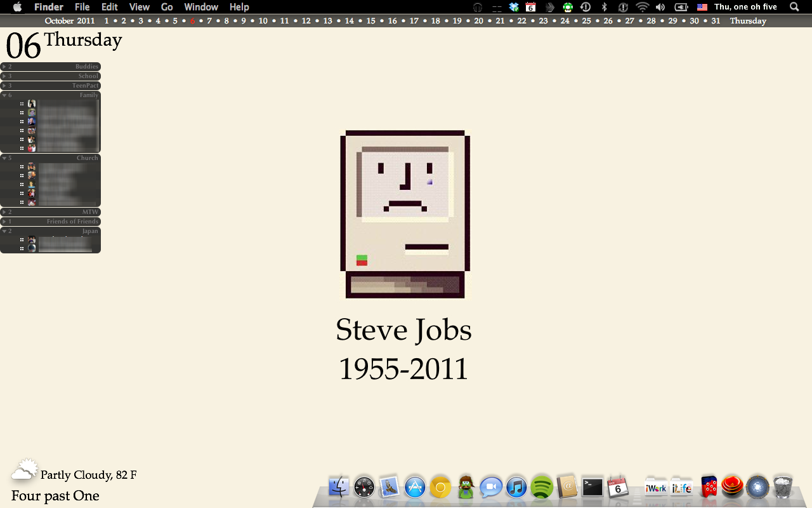
Task: Open the Trash in the Dock
Action: (783, 488)
